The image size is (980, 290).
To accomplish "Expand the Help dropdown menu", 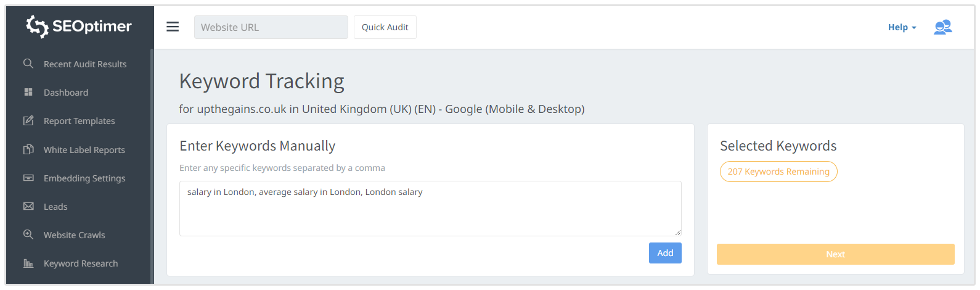I will click(x=902, y=27).
